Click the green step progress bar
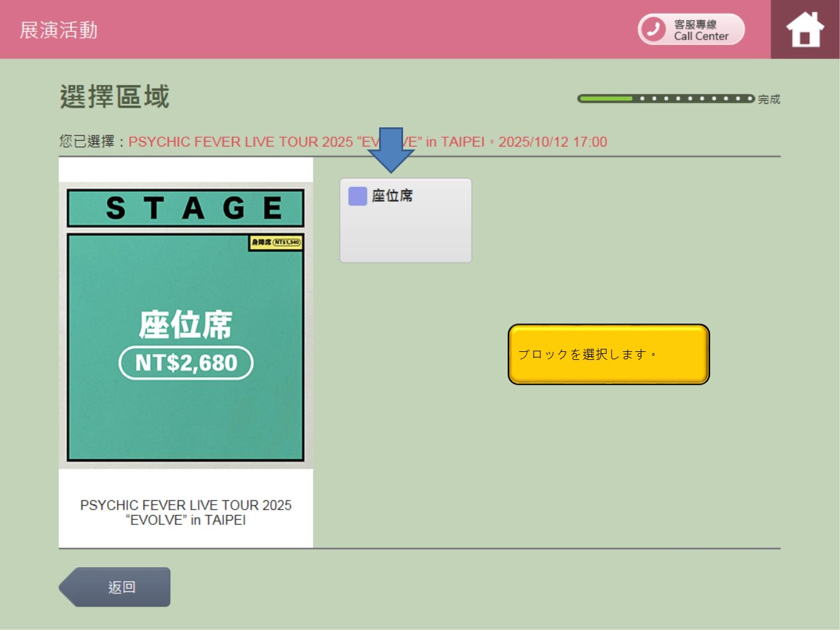This screenshot has width=840, height=630. (x=665, y=98)
